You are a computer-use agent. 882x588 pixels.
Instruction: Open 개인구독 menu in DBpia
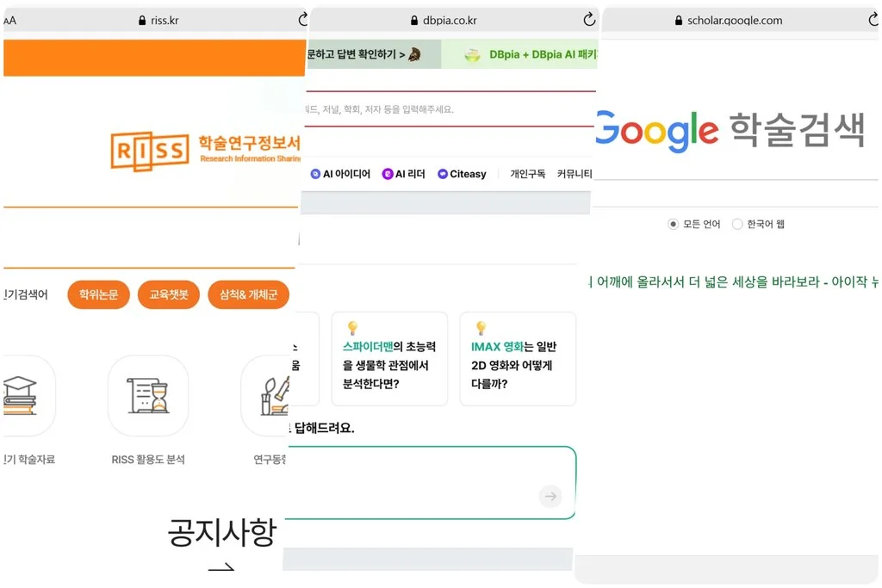pyautogui.click(x=528, y=174)
